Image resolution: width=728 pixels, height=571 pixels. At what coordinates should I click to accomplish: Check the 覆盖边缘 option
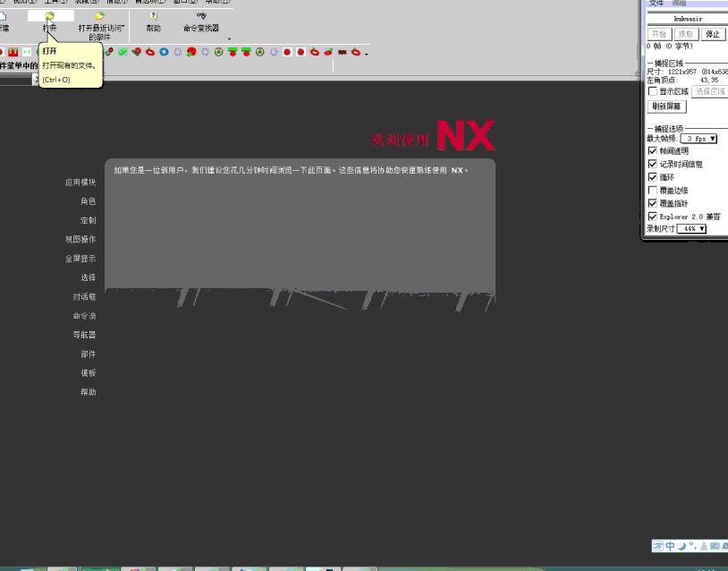tap(652, 190)
